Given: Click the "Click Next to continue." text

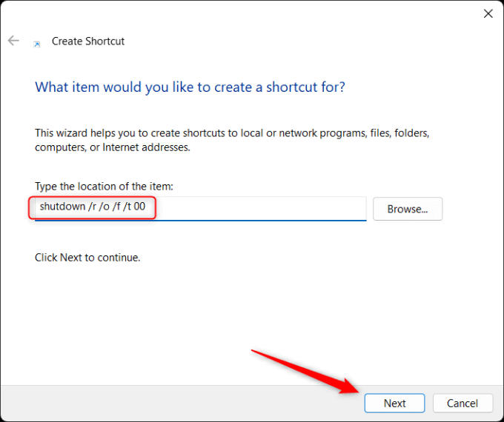Looking at the screenshot, I should click(87, 258).
